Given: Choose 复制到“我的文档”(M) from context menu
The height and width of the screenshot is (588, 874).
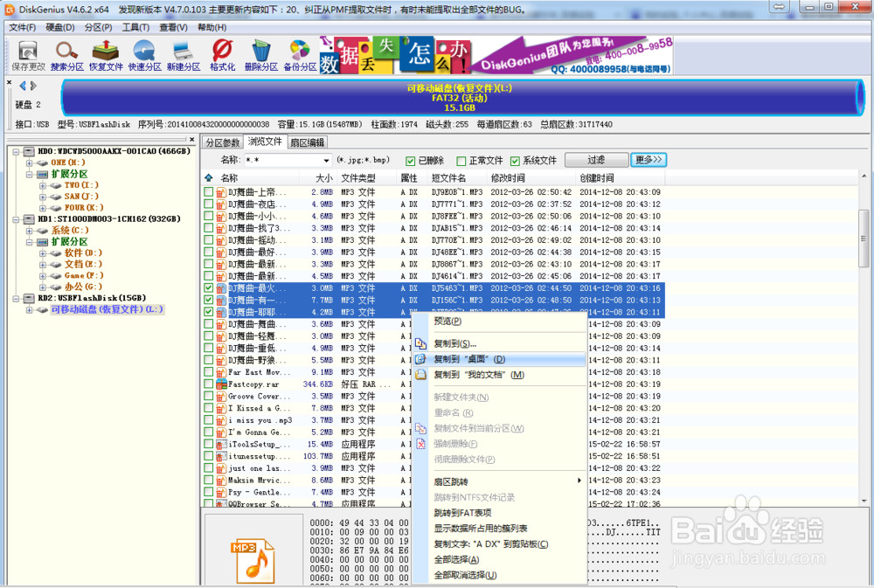Looking at the screenshot, I should point(499,375).
